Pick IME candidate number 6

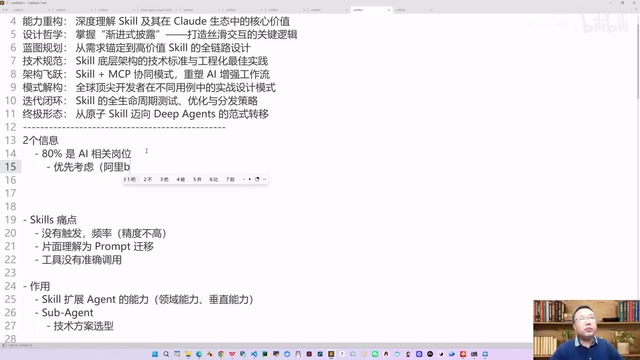tap(213, 179)
